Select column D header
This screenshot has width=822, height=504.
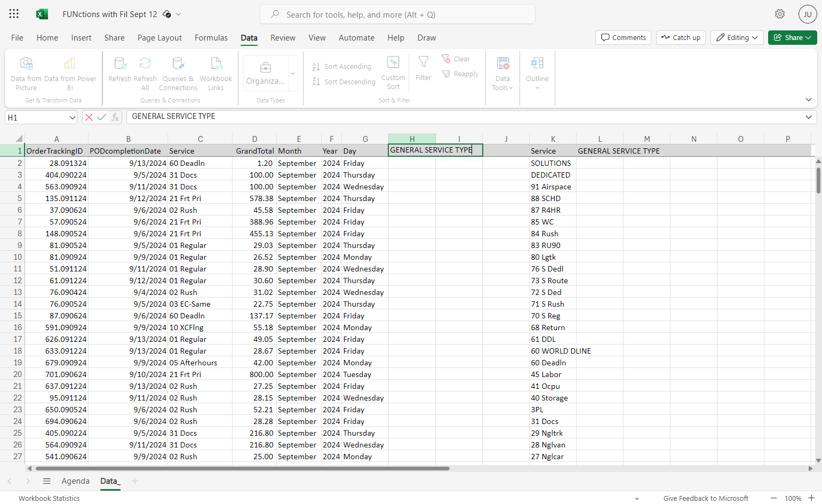254,139
